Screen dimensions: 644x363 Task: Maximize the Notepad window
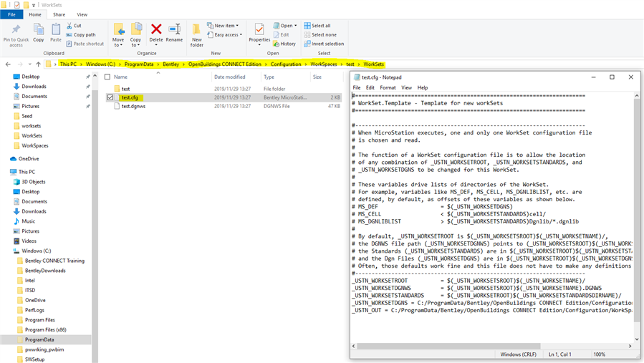[x=612, y=77]
